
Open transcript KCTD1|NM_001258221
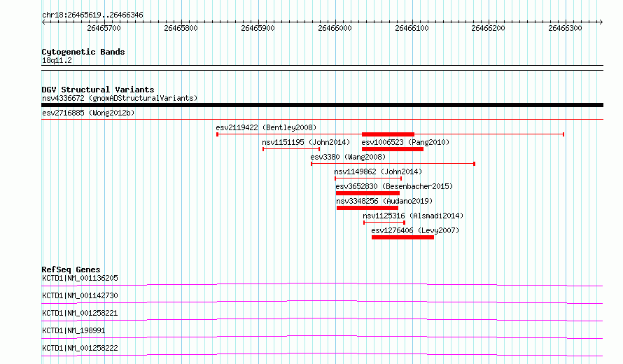click(x=80, y=313)
